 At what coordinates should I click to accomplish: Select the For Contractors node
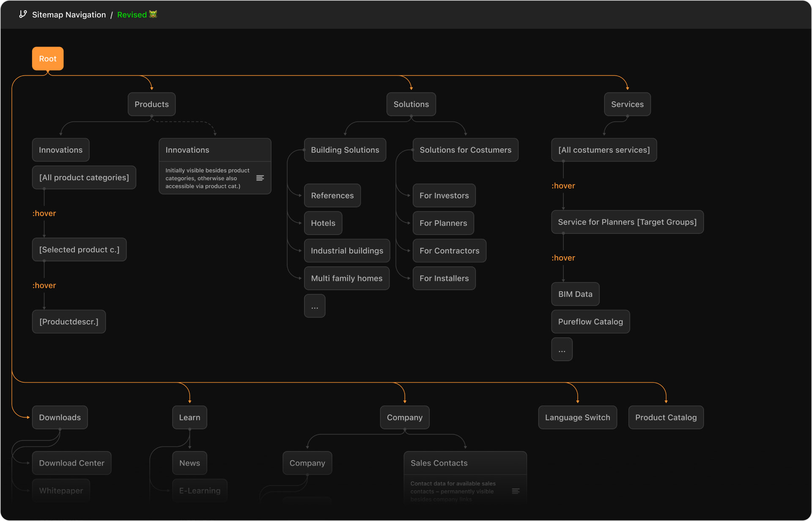(450, 251)
